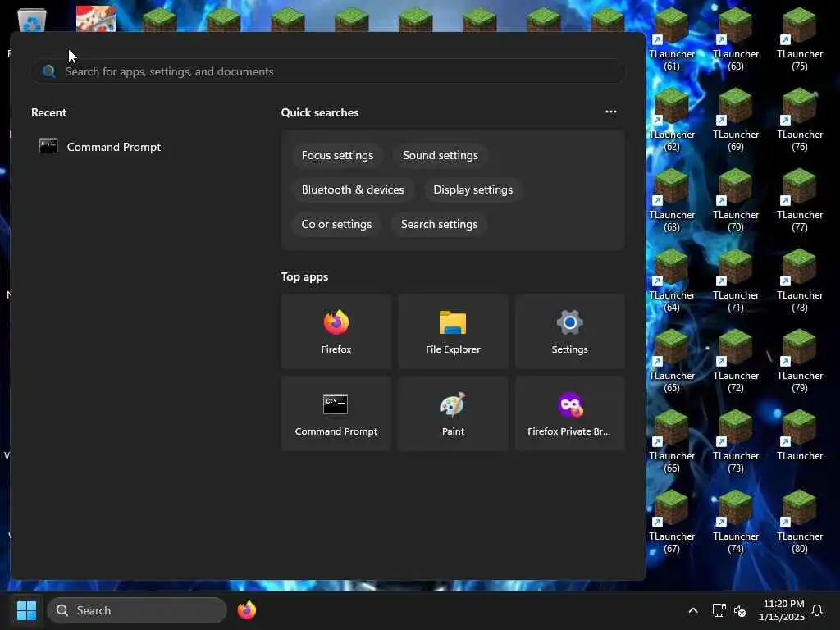The width and height of the screenshot is (840, 630).
Task: Select the Recycle Bin desktop icon
Action: [x=32, y=21]
